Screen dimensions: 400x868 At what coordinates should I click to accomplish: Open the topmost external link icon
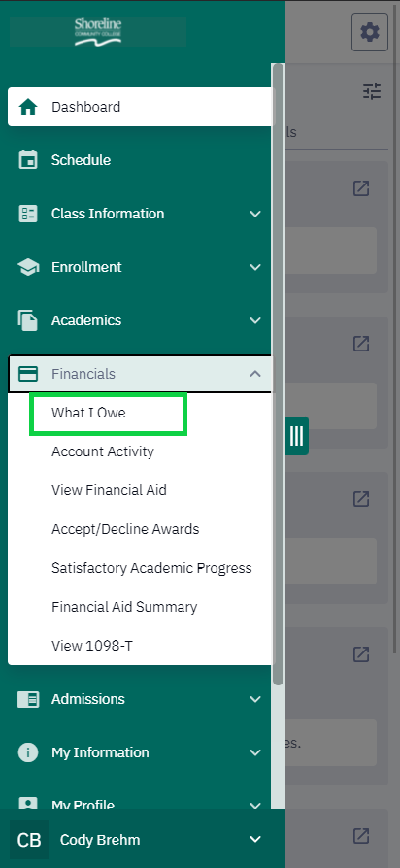361,188
